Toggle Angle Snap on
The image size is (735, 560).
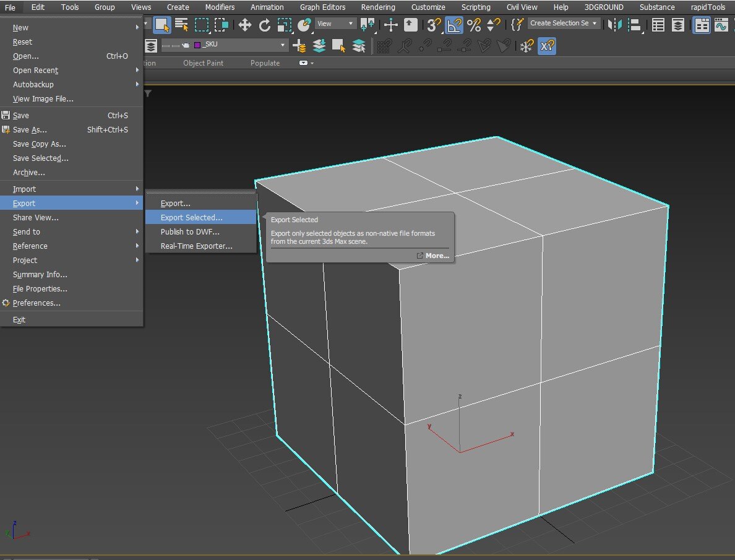click(x=451, y=25)
